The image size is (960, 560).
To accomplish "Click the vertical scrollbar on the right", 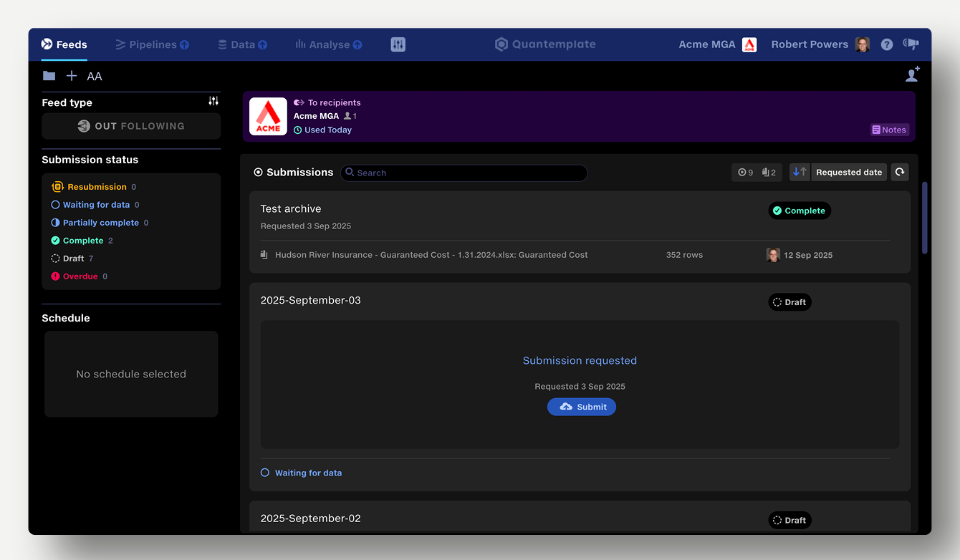I will [924, 218].
